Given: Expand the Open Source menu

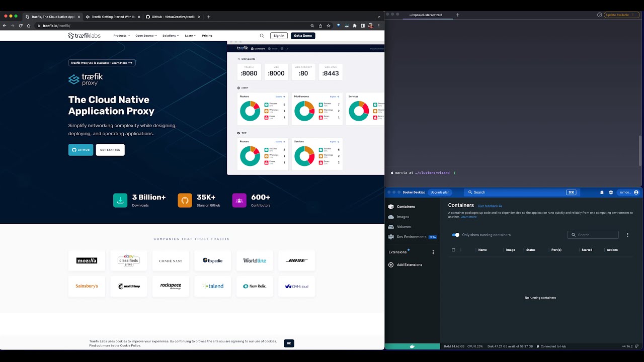Looking at the screenshot, I should point(146,36).
